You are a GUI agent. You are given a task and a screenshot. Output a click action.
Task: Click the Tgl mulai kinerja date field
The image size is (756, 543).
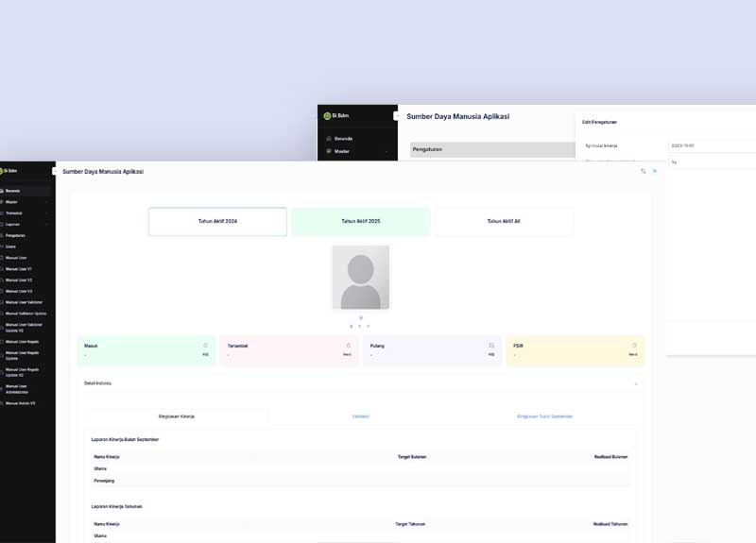(711, 146)
